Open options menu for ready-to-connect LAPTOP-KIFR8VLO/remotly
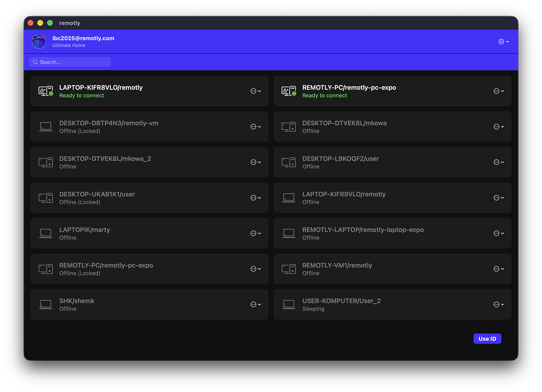542x392 pixels. pos(256,91)
